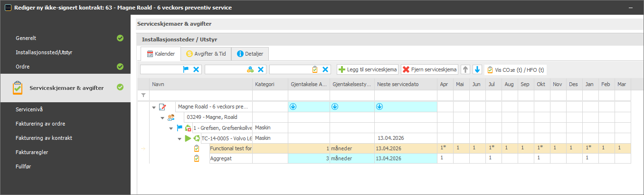644x195 pixels.
Task: Move selected service form up with grey arrow
Action: pos(465,69)
